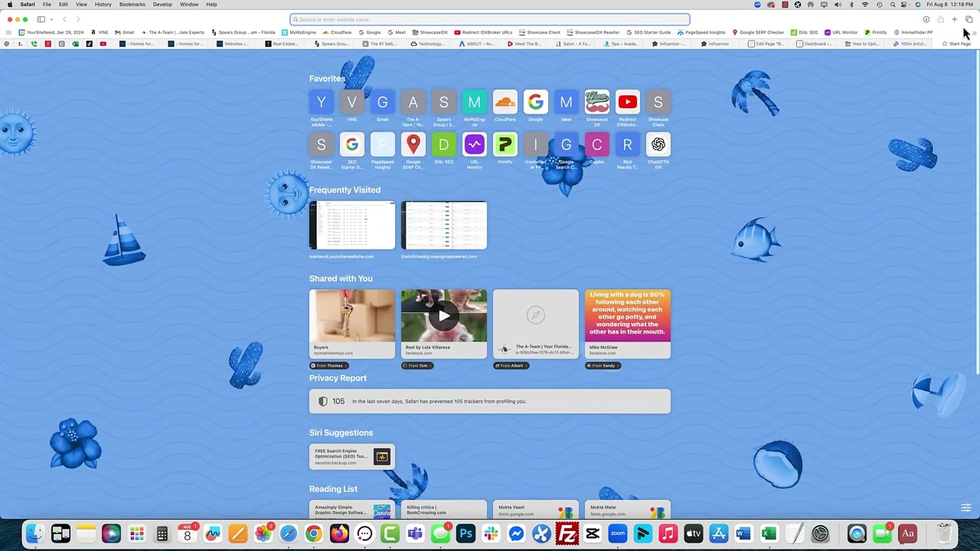
Task: Show the tab overview
Action: (969, 19)
